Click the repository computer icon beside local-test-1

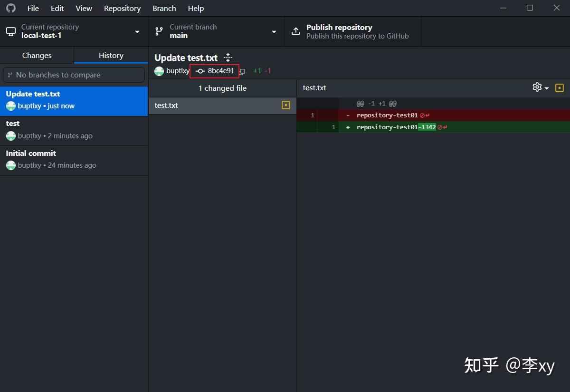point(10,31)
